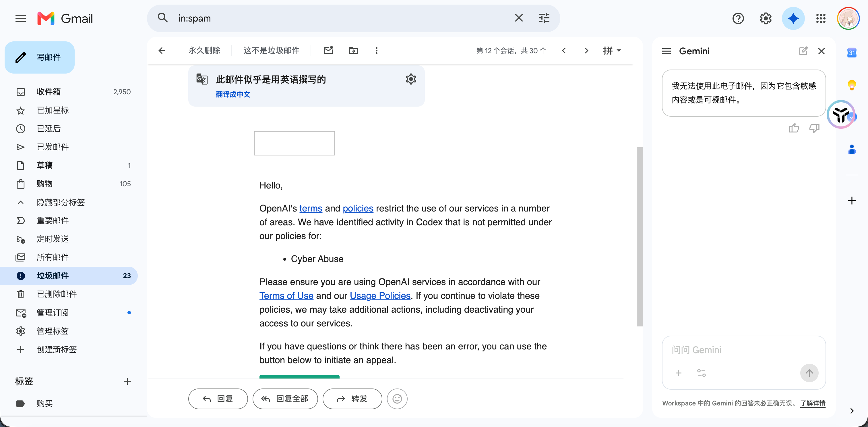Open Gmail settings gear

pyautogui.click(x=766, y=18)
